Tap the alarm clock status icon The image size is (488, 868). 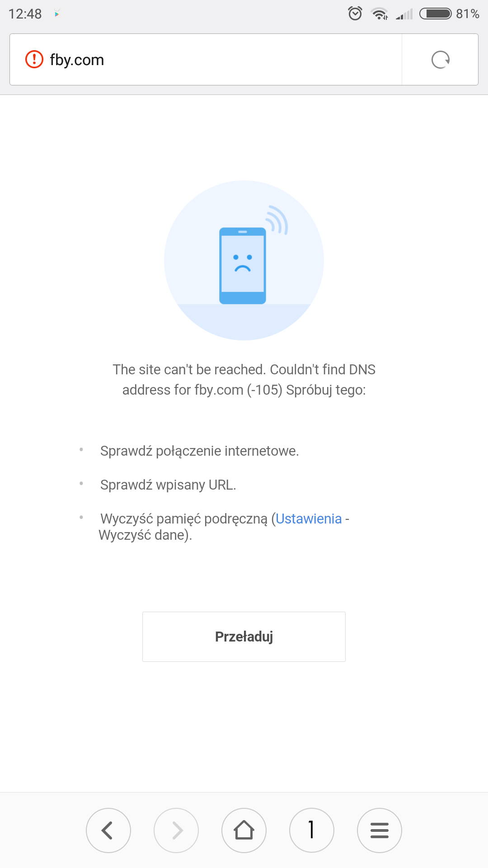(355, 14)
